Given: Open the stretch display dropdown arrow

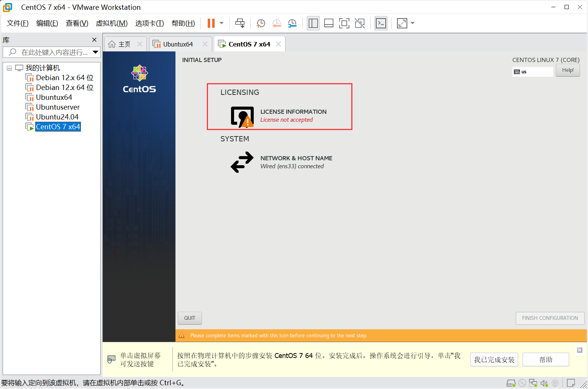Looking at the screenshot, I should [413, 23].
